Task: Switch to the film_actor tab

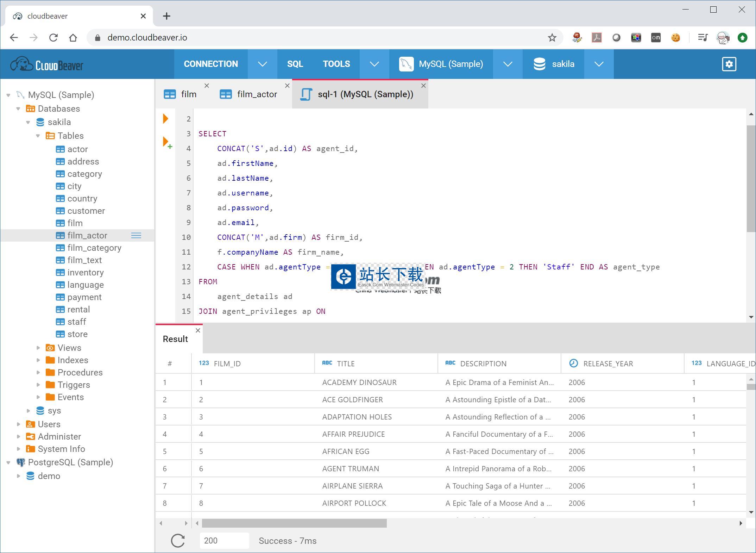Action: [x=257, y=94]
